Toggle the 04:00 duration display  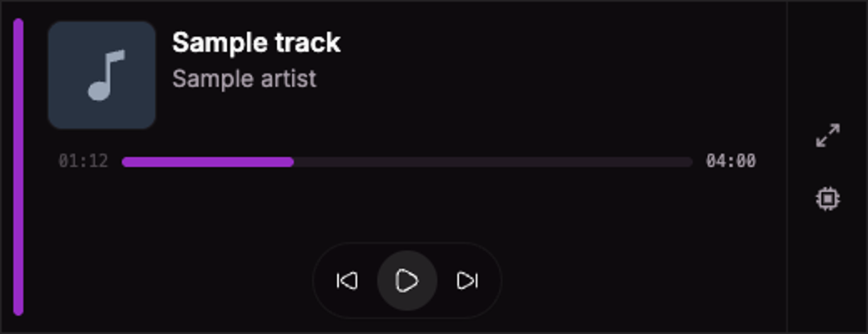[x=731, y=161]
